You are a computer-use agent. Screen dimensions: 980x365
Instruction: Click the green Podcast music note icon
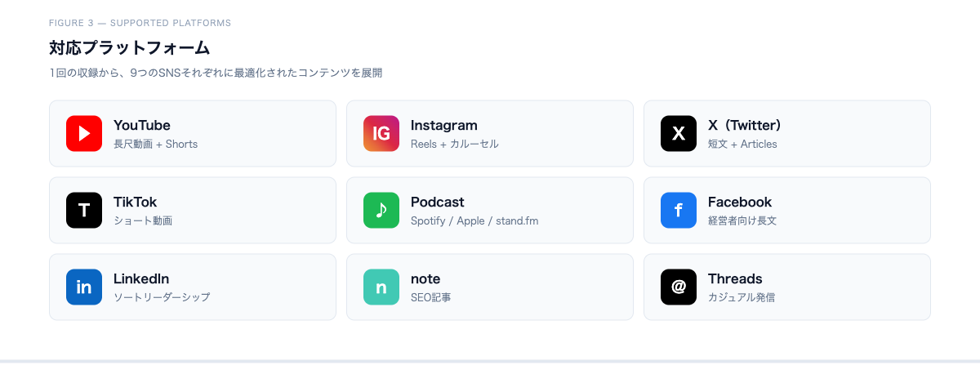pyautogui.click(x=381, y=210)
